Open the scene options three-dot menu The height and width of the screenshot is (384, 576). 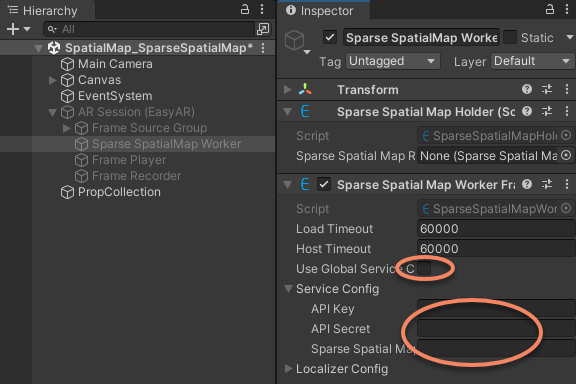pos(263,48)
